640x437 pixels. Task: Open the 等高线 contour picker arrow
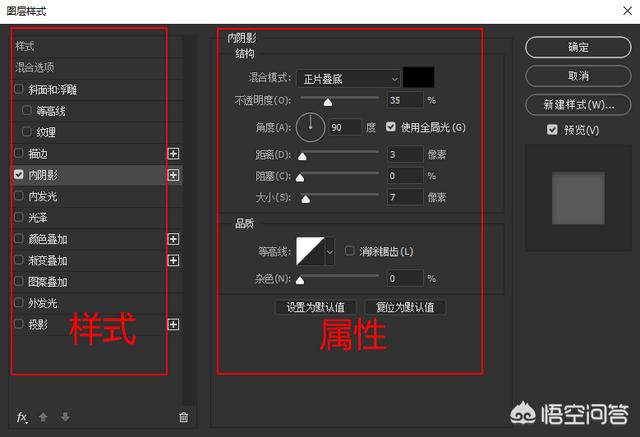pyautogui.click(x=330, y=251)
